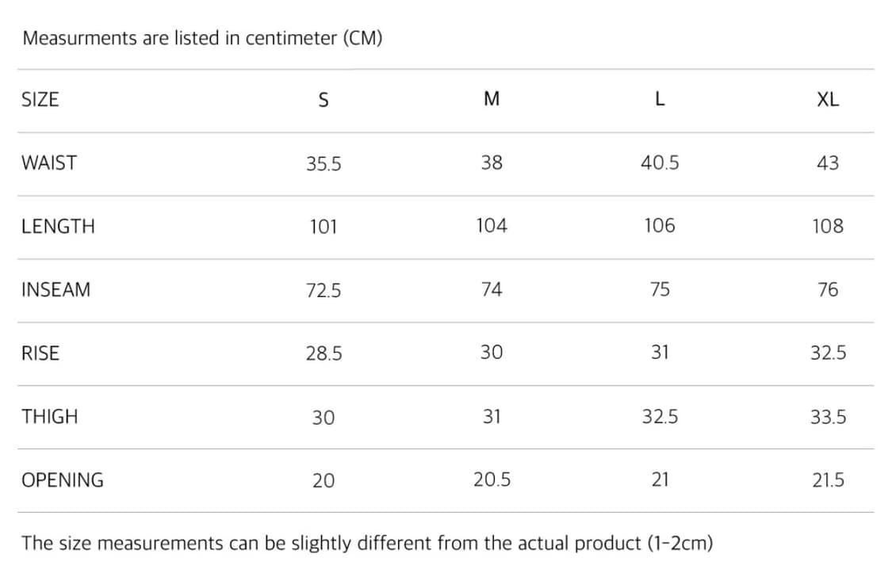892x588 pixels.
Task: Click the thigh value 33.5 for XL
Action: pos(828,417)
